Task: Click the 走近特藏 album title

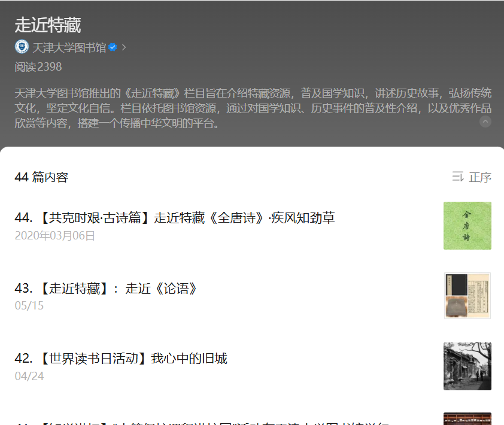Action: [48, 25]
